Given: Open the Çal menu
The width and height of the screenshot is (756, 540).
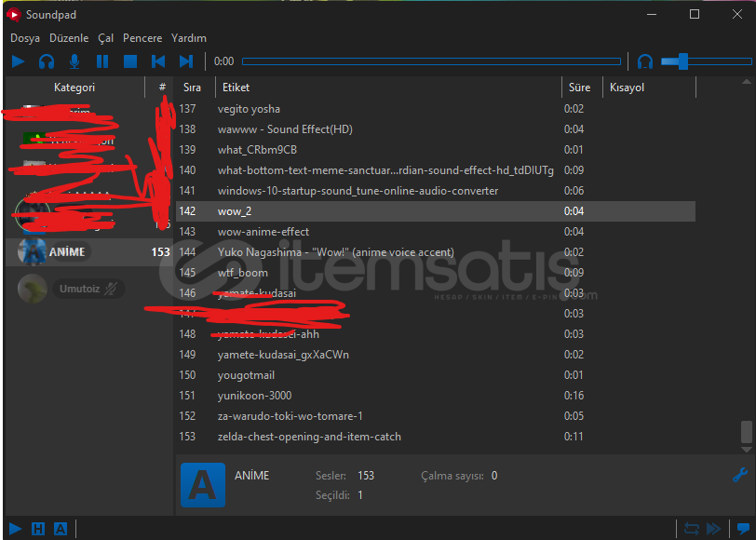Looking at the screenshot, I should tap(105, 38).
